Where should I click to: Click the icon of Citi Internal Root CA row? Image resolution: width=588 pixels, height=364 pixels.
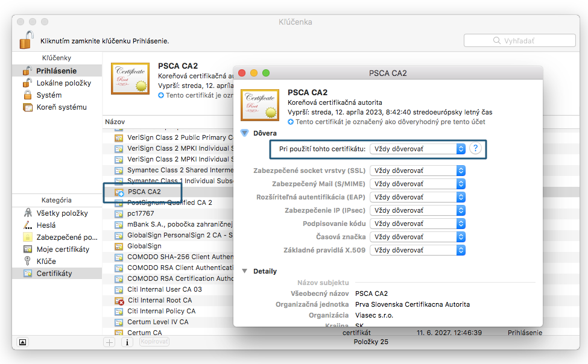point(119,301)
